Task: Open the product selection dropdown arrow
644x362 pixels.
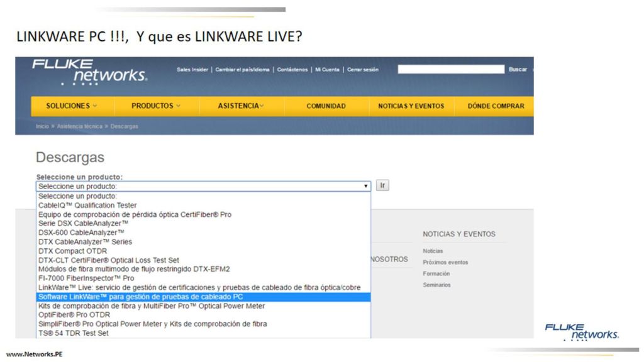Action: tap(365, 186)
